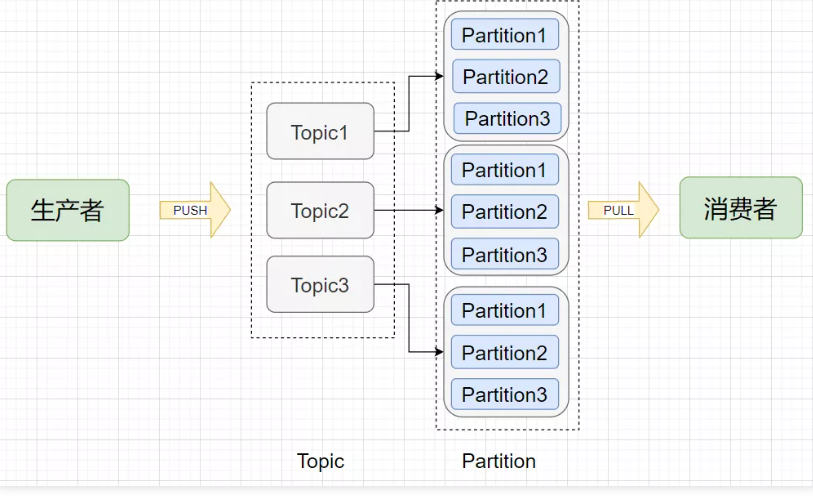Click the green 生产者 producer box

pyautogui.click(x=68, y=210)
